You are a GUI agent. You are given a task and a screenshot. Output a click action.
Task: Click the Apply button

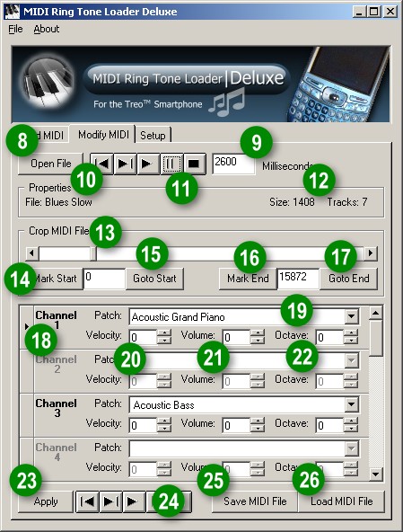pyautogui.click(x=46, y=501)
